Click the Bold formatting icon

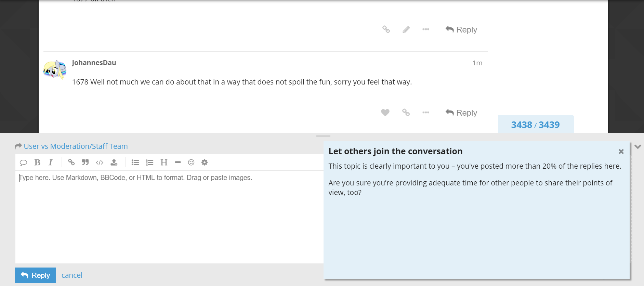pos(37,162)
